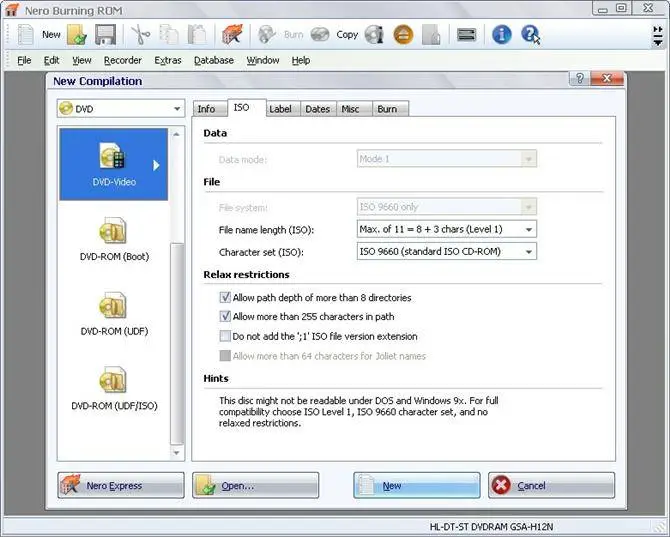Click the orange Eject disc toolbar icon
Screen dimensions: 670x537
point(403,35)
